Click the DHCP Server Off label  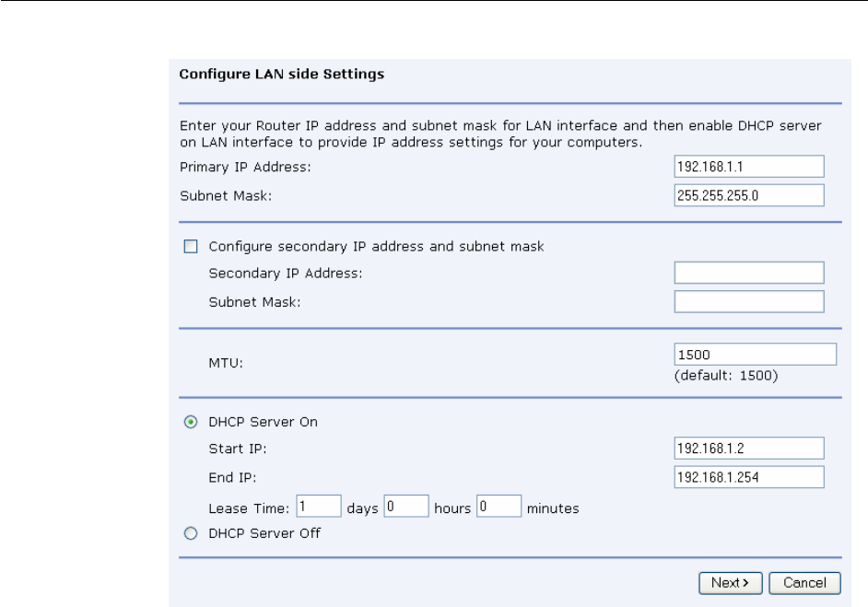pyautogui.click(x=264, y=533)
